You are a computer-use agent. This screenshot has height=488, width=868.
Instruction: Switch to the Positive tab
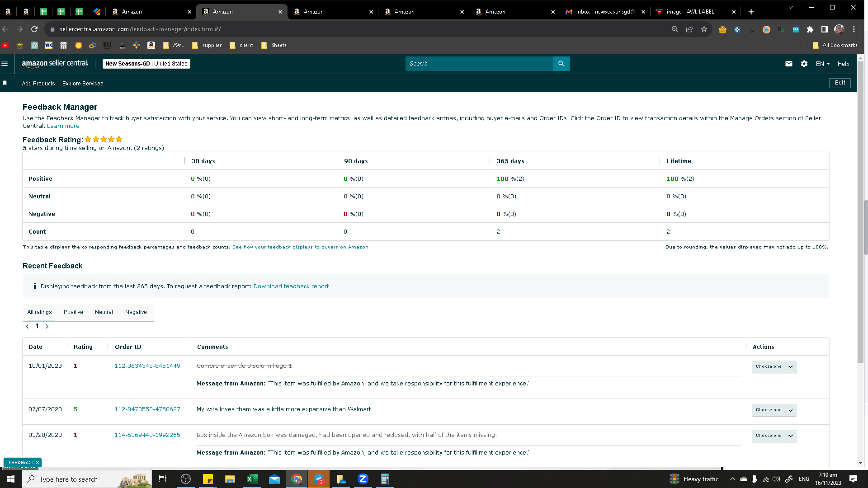click(x=73, y=312)
